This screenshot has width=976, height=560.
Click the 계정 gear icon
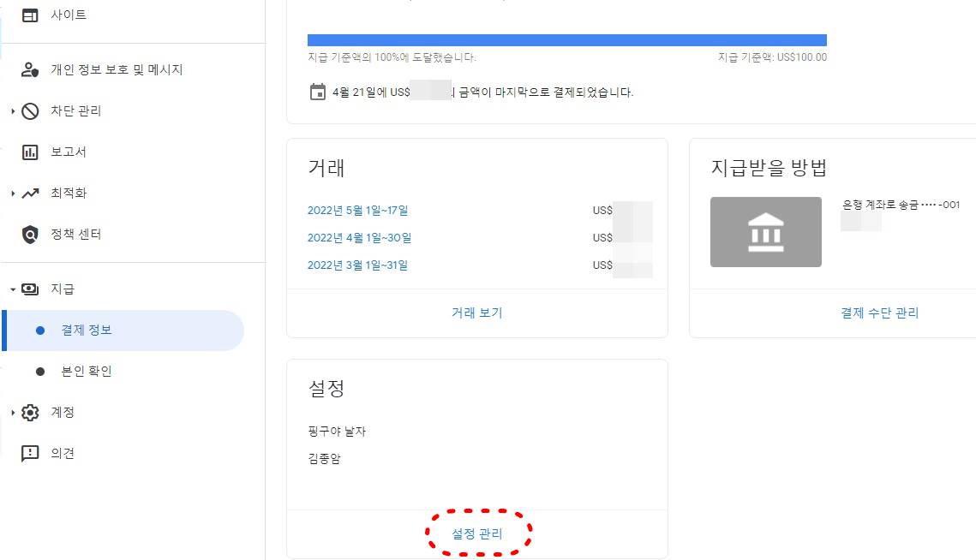[x=30, y=413]
